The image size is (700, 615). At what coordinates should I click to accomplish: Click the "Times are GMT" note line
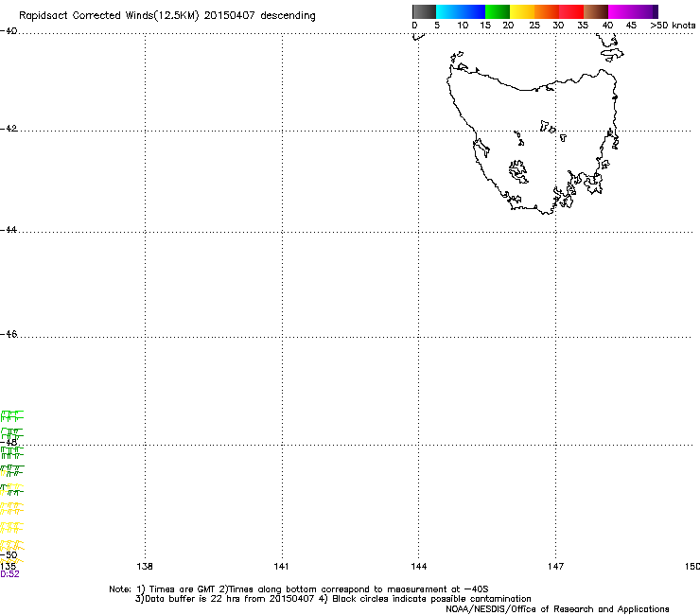(x=299, y=589)
